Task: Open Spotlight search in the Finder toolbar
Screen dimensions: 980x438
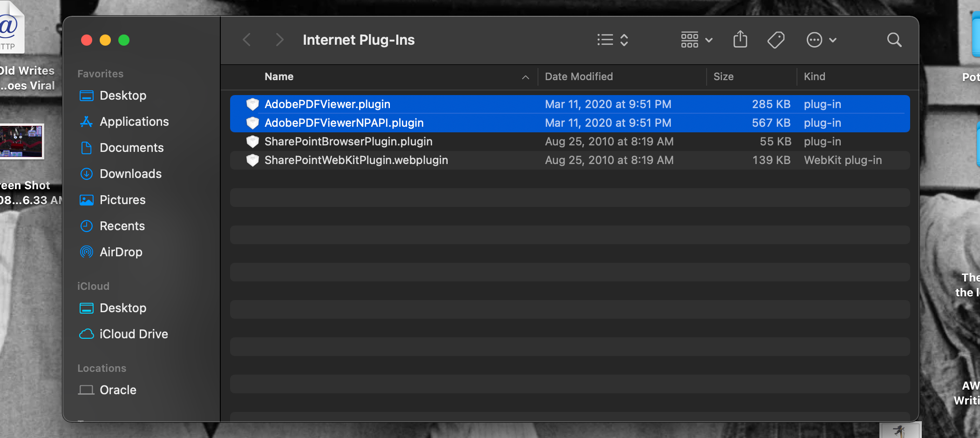Action: pyautogui.click(x=893, y=40)
